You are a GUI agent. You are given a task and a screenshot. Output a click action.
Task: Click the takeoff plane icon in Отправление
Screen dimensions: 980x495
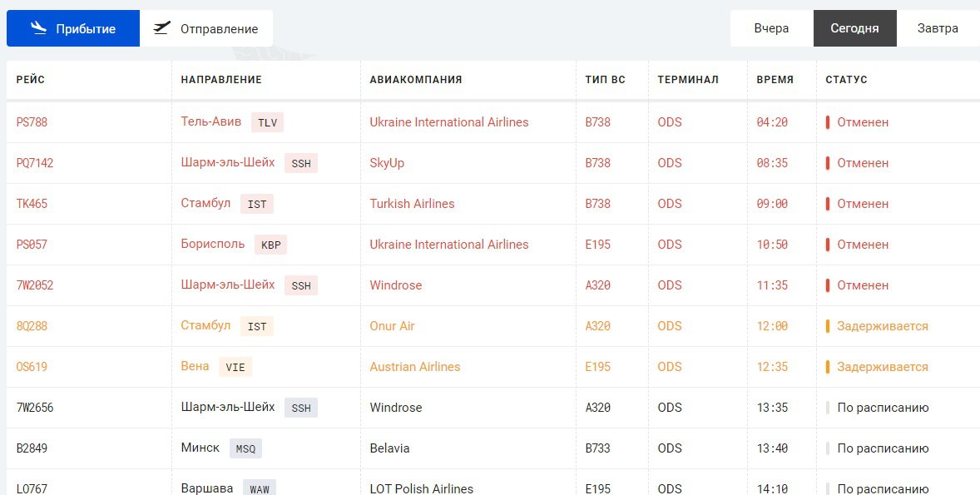point(162,28)
